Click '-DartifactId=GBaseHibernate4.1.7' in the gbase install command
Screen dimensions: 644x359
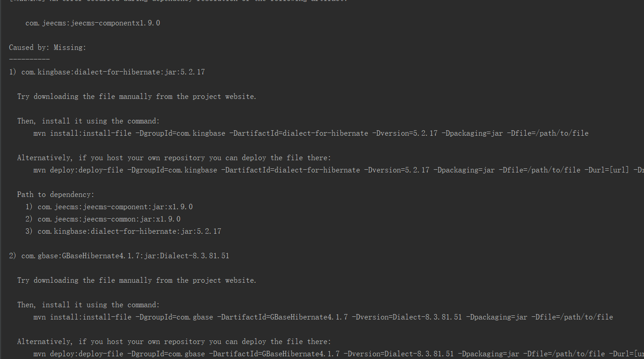(282, 317)
